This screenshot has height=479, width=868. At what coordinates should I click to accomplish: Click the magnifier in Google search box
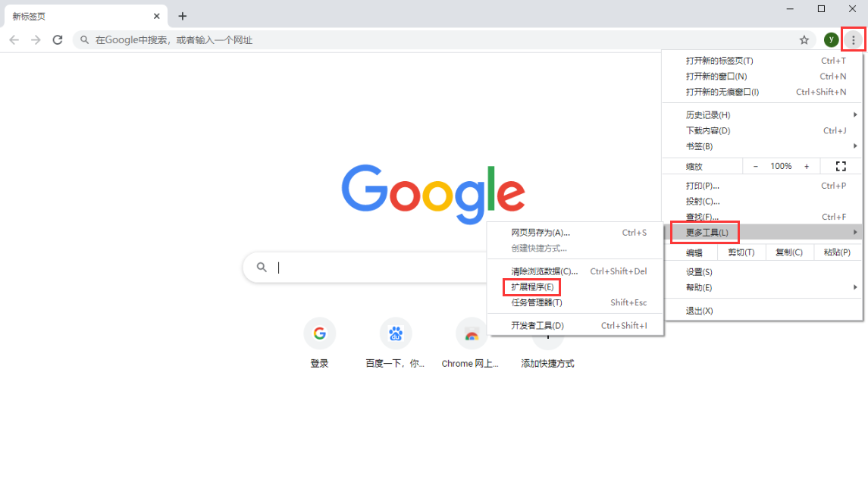point(262,268)
